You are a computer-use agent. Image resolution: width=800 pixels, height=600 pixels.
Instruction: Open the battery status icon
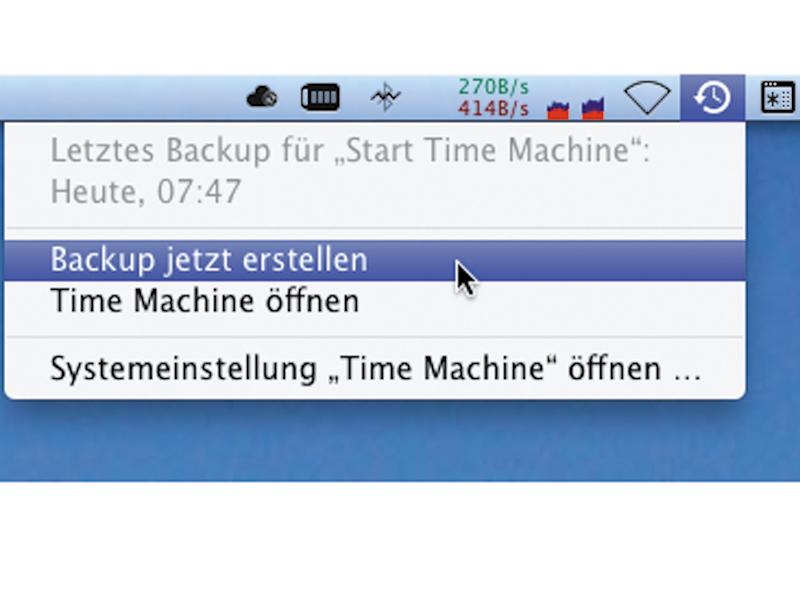pyautogui.click(x=320, y=97)
